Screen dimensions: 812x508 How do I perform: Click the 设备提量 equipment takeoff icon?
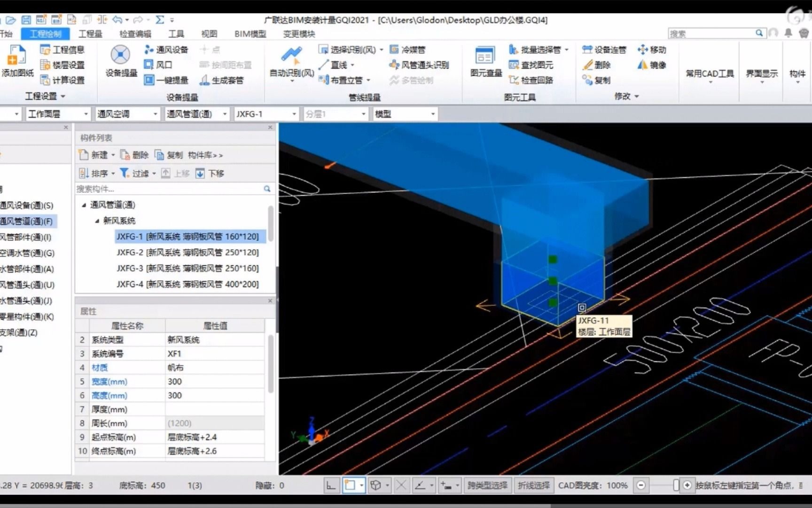pyautogui.click(x=120, y=55)
